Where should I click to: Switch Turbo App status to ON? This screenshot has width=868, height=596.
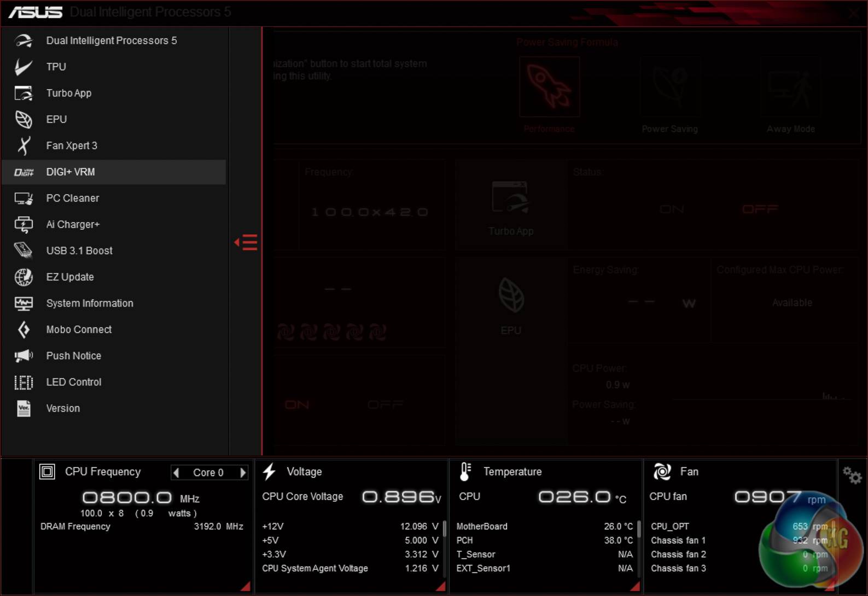(672, 209)
